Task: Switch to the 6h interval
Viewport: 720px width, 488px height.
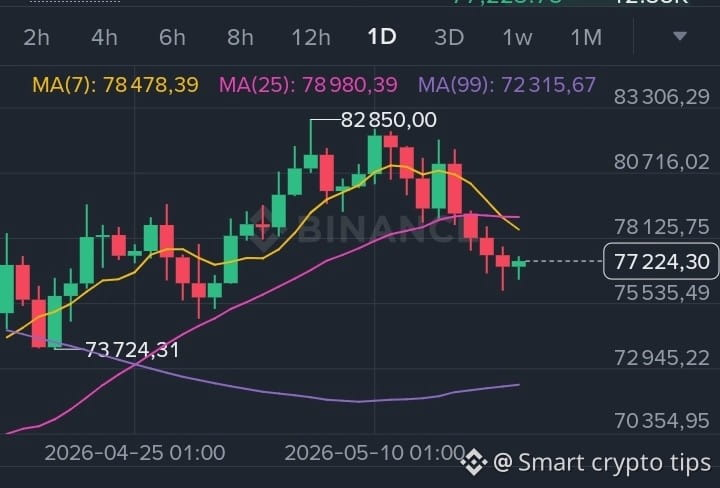Action: (x=172, y=37)
